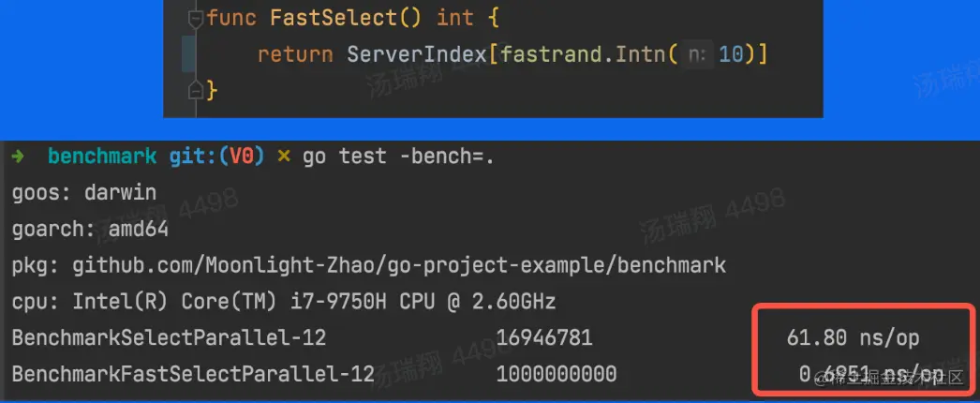Viewport: 980px width, 403px height.
Task: Click the 1000000000 iteration count
Action: (x=557, y=375)
